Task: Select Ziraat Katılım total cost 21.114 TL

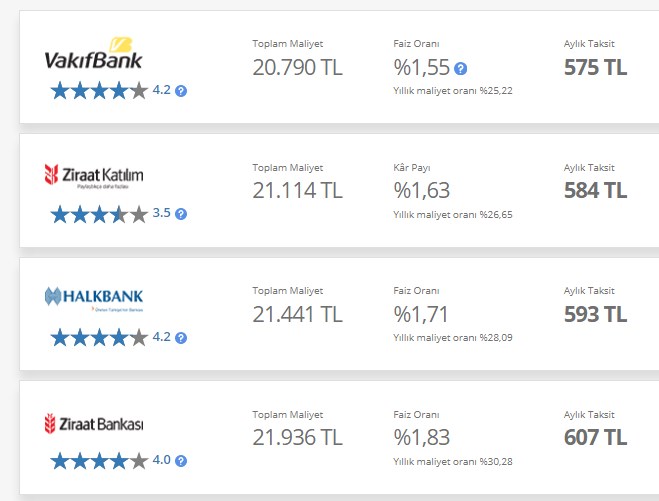Action: click(298, 190)
